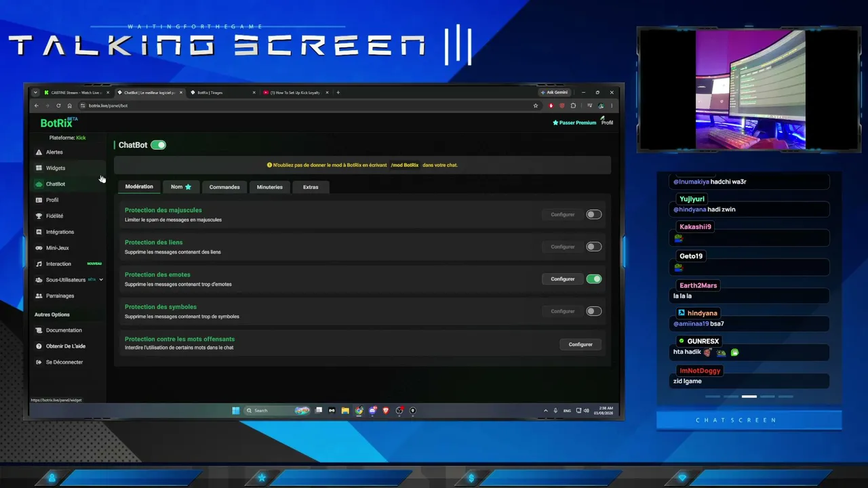Image resolution: width=868 pixels, height=488 pixels.
Task: Open the browser extensions puzzle icon
Action: point(573,106)
